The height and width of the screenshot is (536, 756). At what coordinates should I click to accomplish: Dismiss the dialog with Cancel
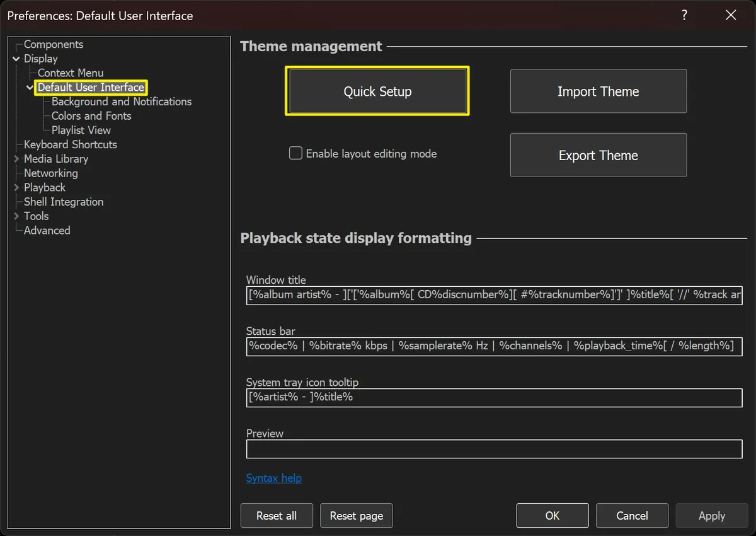click(632, 516)
